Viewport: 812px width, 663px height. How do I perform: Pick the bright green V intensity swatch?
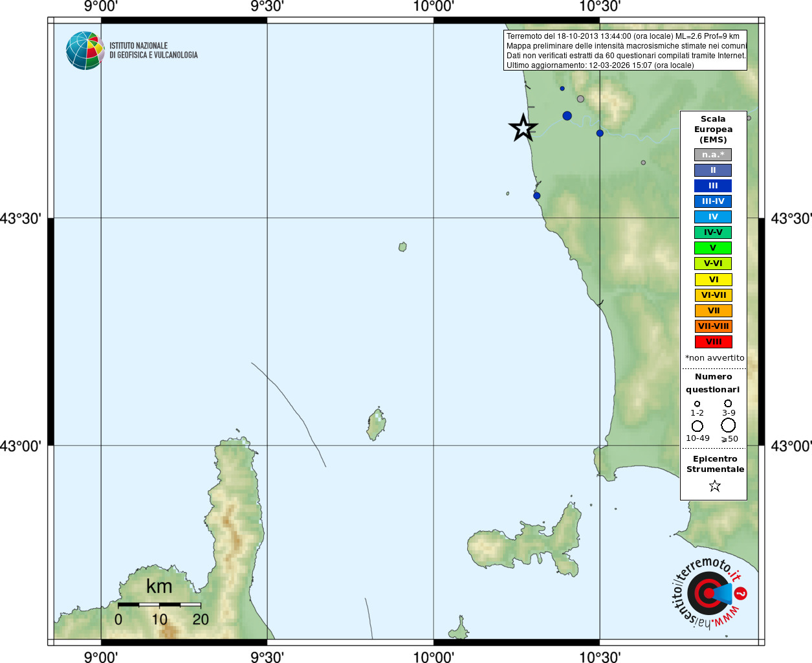coord(713,248)
